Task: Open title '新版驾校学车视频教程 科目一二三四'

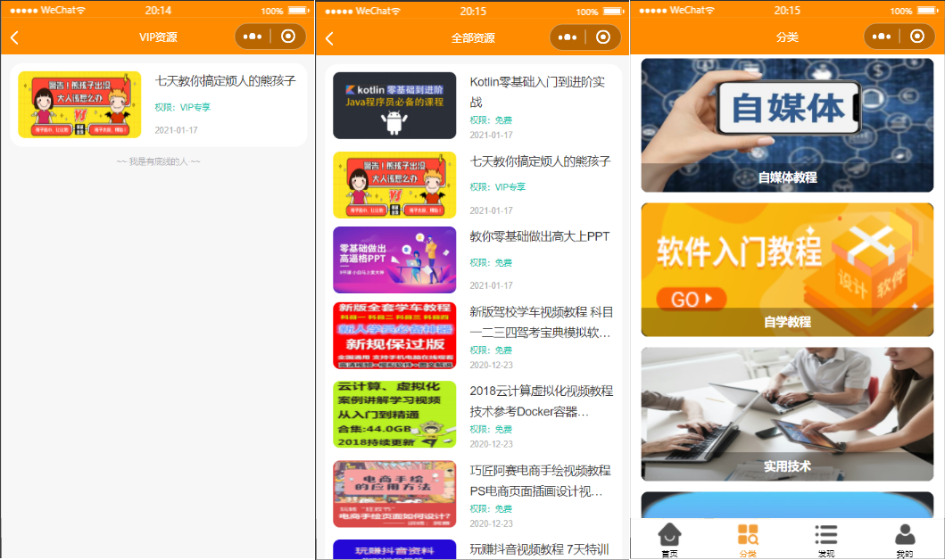Action: point(541,322)
